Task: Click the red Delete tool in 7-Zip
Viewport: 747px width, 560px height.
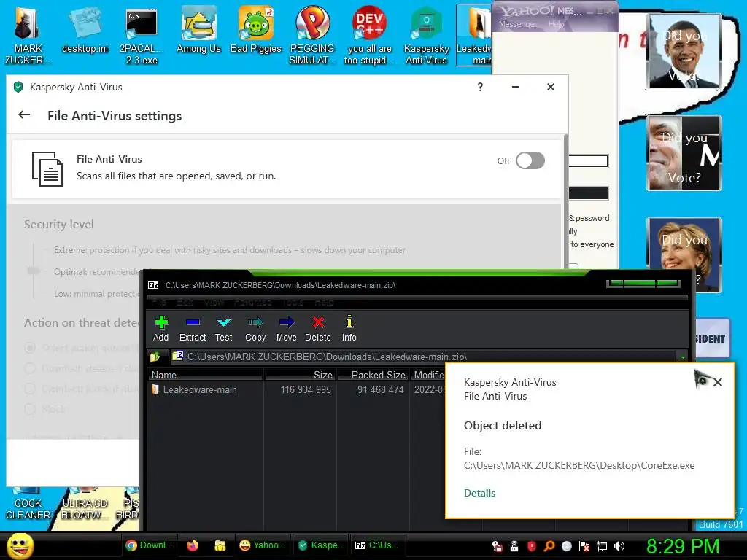Action: pyautogui.click(x=318, y=329)
